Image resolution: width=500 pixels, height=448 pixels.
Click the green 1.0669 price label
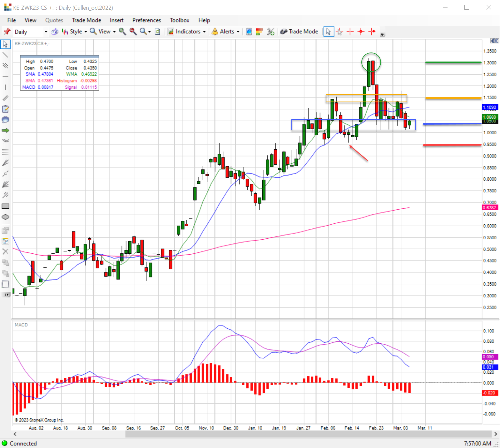click(x=490, y=117)
